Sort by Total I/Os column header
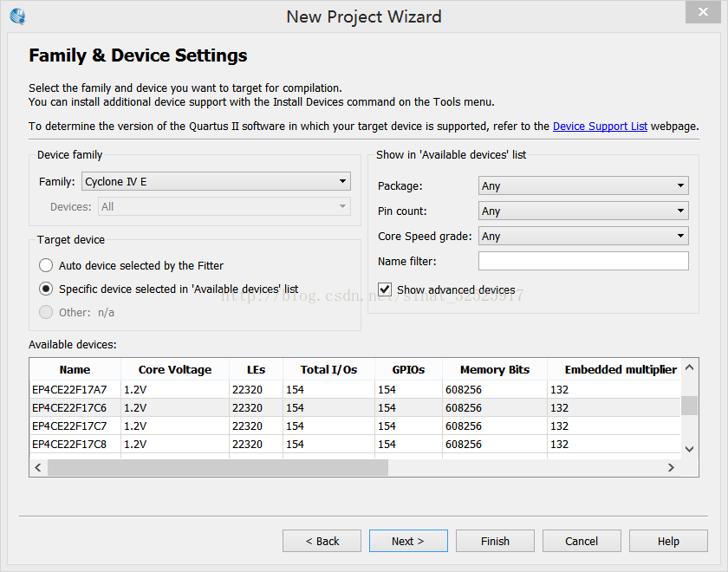 click(328, 369)
